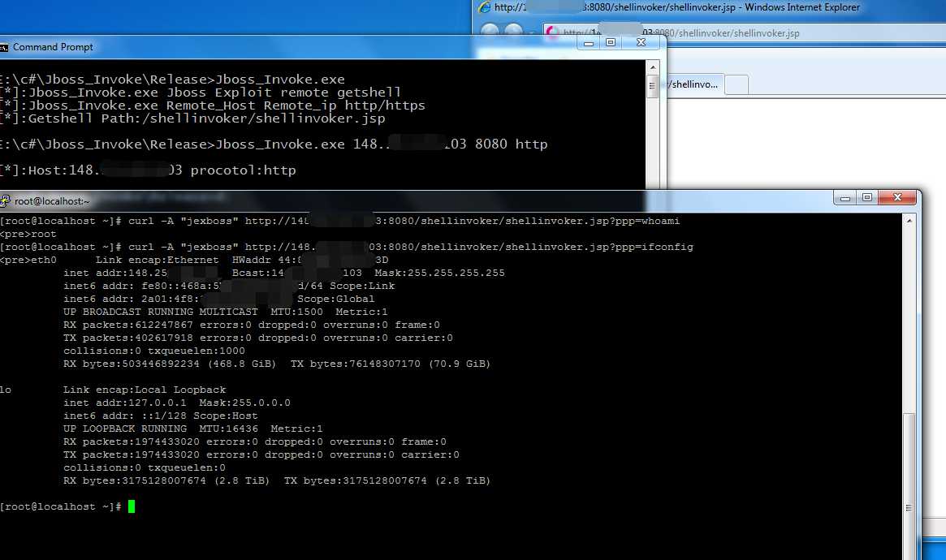The image size is (946, 560).
Task: Click the root@localhost:~ title bar text
Action: pos(52,201)
